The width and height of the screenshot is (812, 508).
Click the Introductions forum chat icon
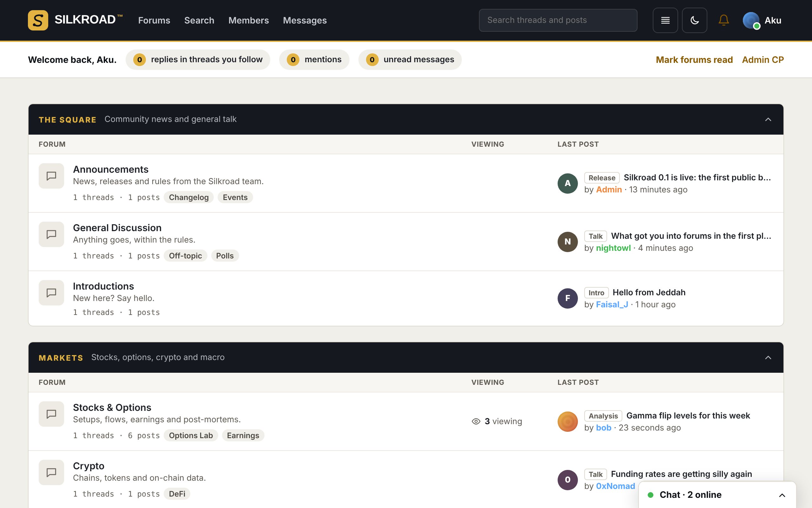coord(51,293)
